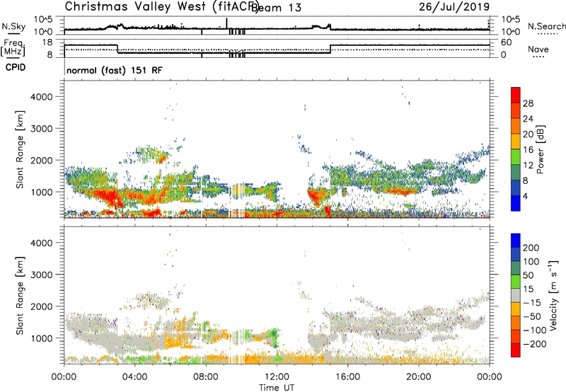Click the '12' value on Power colorbar
The image size is (566, 392).
click(528, 166)
